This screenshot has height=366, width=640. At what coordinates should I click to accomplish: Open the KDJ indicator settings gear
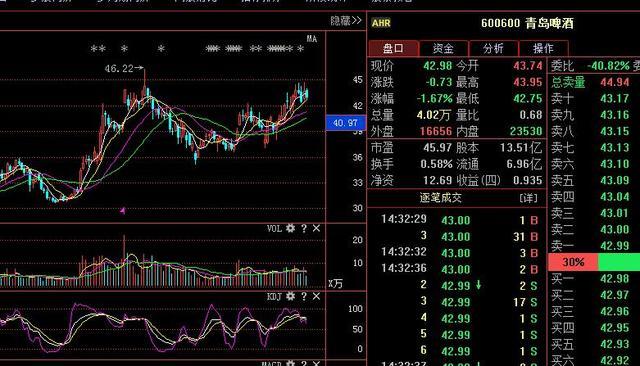(290, 296)
